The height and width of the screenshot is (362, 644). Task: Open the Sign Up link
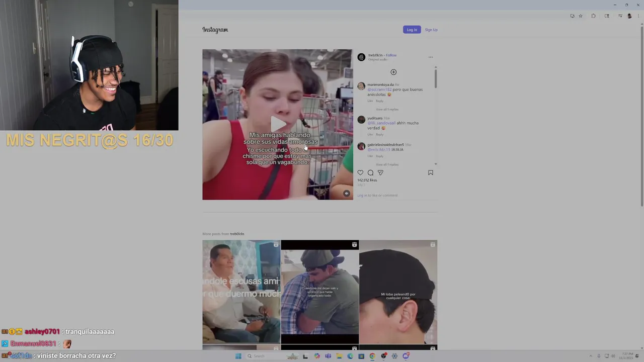point(431,30)
